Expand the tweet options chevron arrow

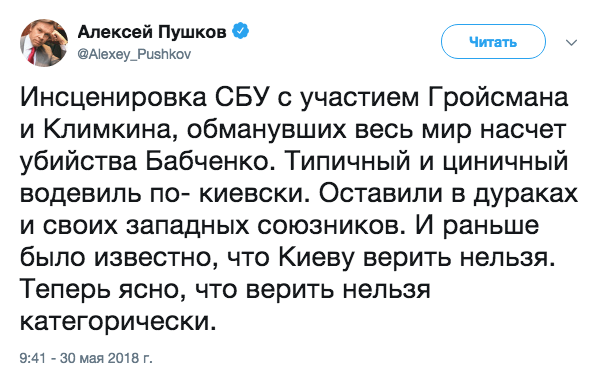(571, 42)
